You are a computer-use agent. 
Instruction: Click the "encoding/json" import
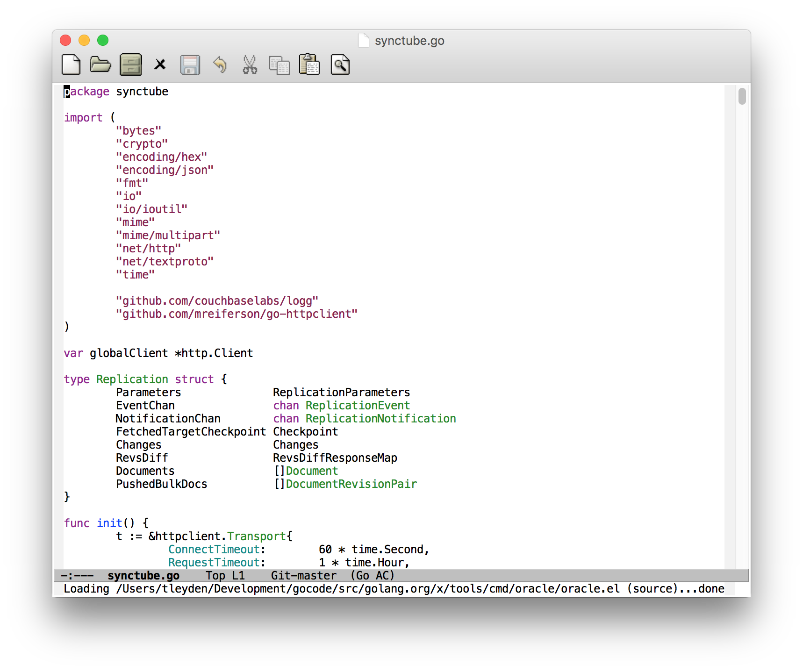[165, 170]
